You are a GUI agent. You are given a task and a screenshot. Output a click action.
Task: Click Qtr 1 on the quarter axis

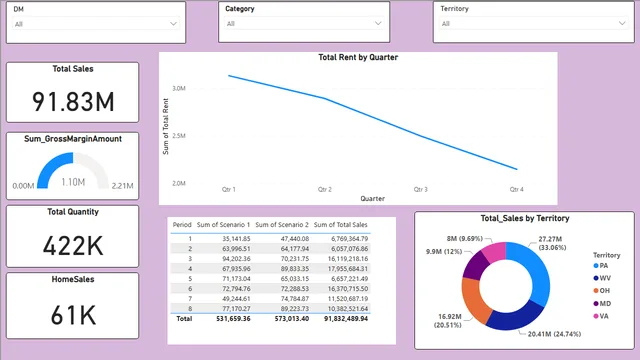[229, 189]
